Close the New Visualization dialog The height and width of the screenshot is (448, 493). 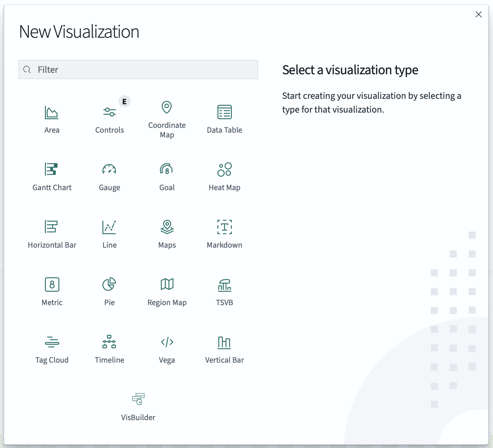click(x=478, y=14)
